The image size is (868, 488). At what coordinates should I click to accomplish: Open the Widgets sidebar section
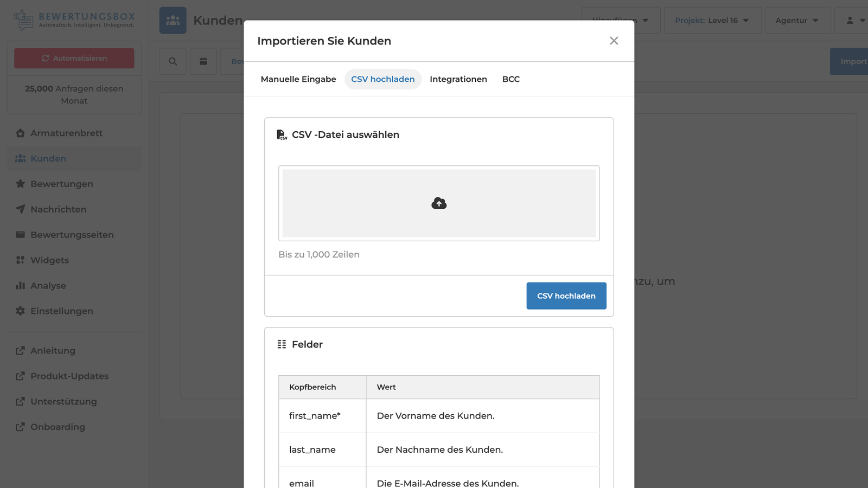[x=49, y=260]
